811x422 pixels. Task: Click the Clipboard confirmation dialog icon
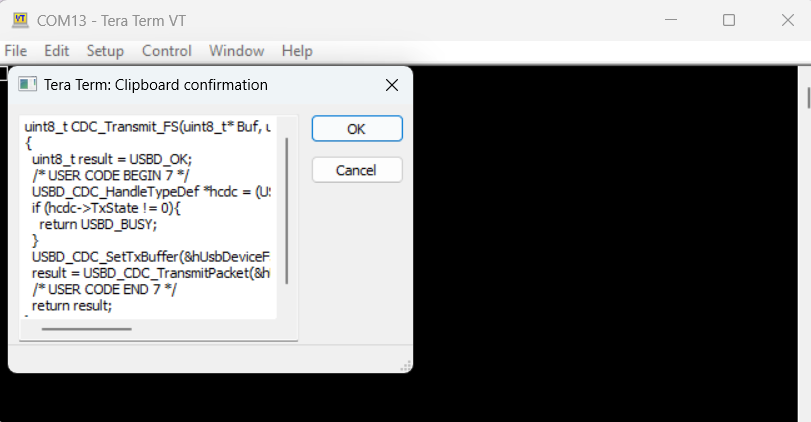[27, 84]
